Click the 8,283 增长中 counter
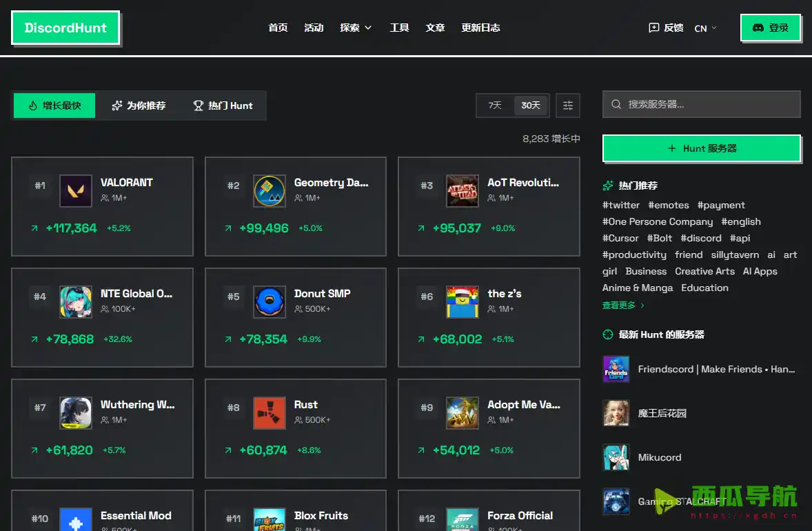The height and width of the screenshot is (531, 812). pos(551,139)
